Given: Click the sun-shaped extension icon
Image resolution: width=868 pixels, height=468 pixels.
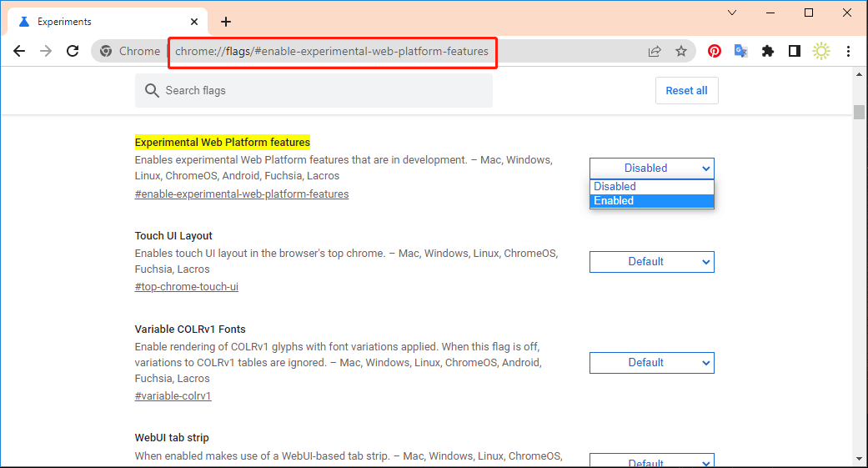Looking at the screenshot, I should click(821, 51).
